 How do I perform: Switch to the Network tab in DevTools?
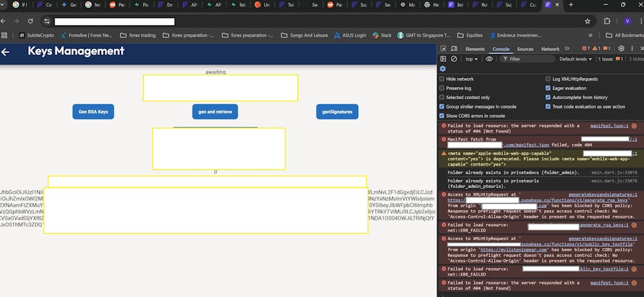point(550,49)
